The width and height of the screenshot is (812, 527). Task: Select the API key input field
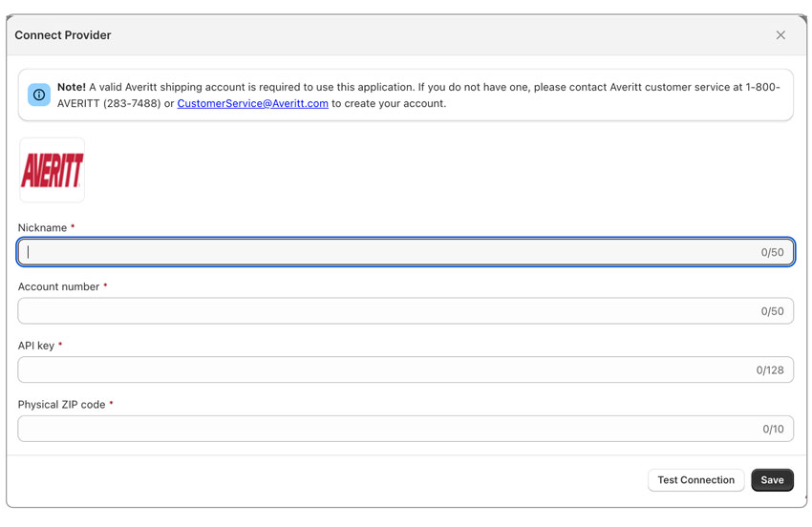405,369
